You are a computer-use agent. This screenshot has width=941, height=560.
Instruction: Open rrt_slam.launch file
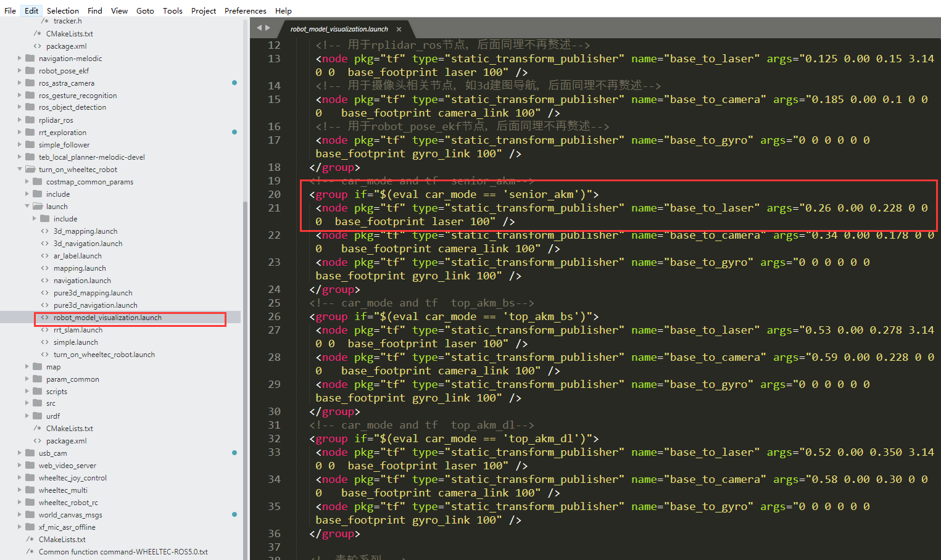(x=78, y=330)
